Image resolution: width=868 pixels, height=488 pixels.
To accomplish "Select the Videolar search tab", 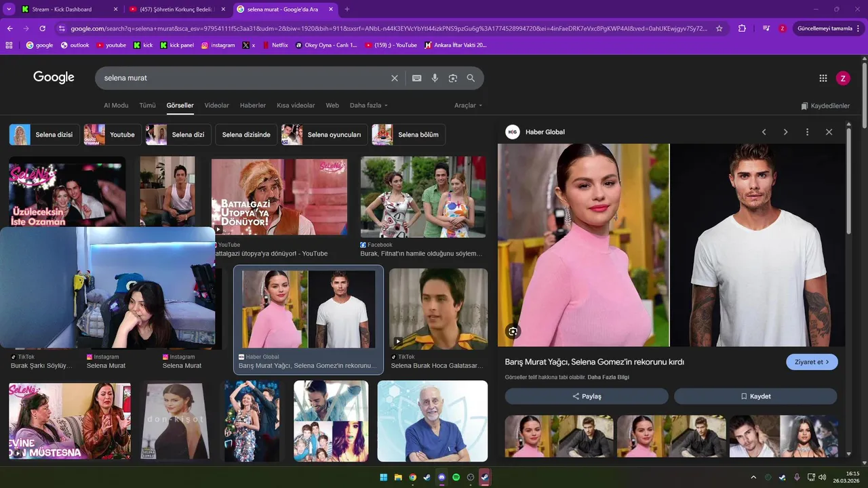I will click(217, 106).
